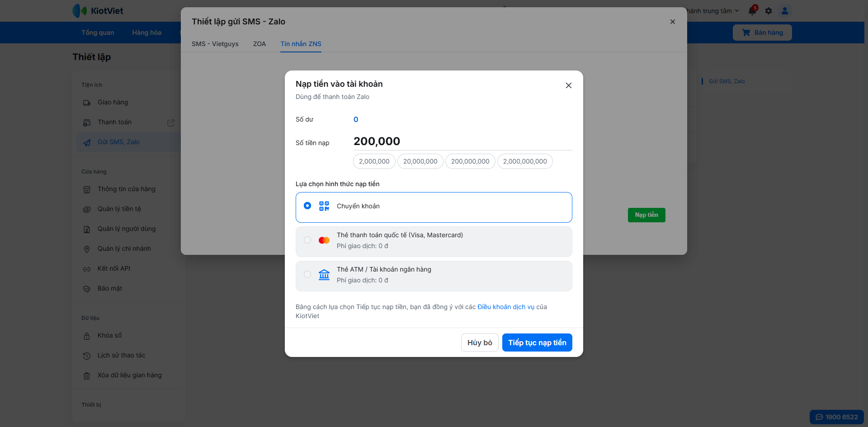Open Thông tin cửa hàng in sidebar
This screenshot has height=427, width=868.
[128, 189]
